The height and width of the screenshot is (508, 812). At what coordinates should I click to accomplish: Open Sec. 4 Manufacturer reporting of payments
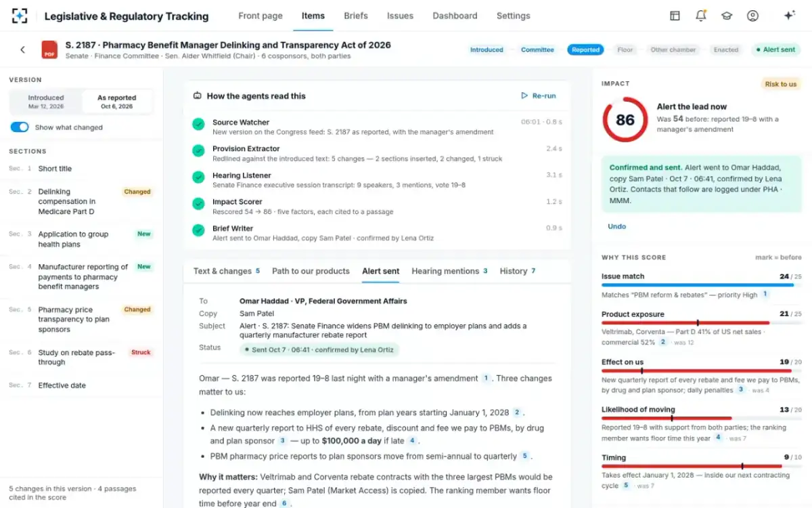81,276
